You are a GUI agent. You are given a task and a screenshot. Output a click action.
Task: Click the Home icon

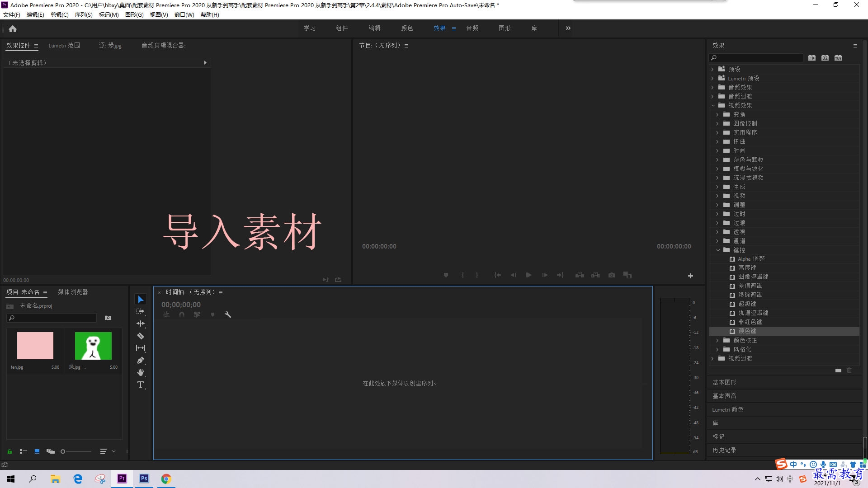coord(13,28)
